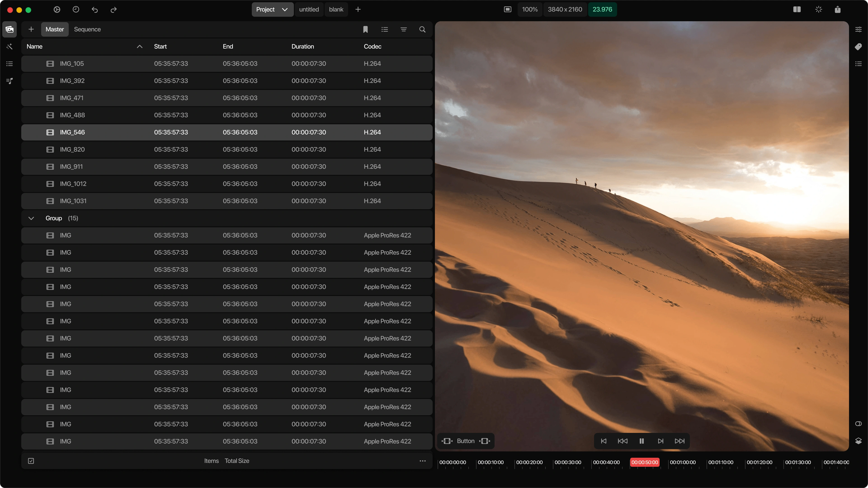Open the adjustment sliders icon on right
Viewport: 868px width, 488px height.
pos(858,29)
